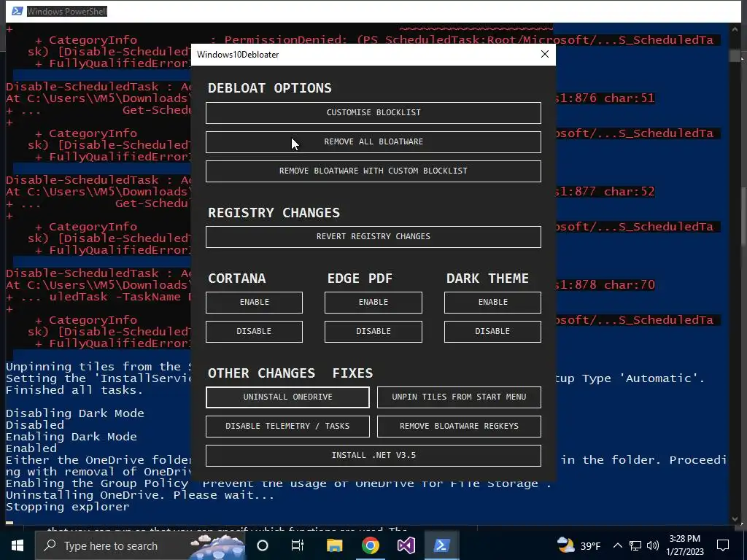Open Visual Studio from taskbar
This screenshot has width=747, height=560.
tap(406, 545)
